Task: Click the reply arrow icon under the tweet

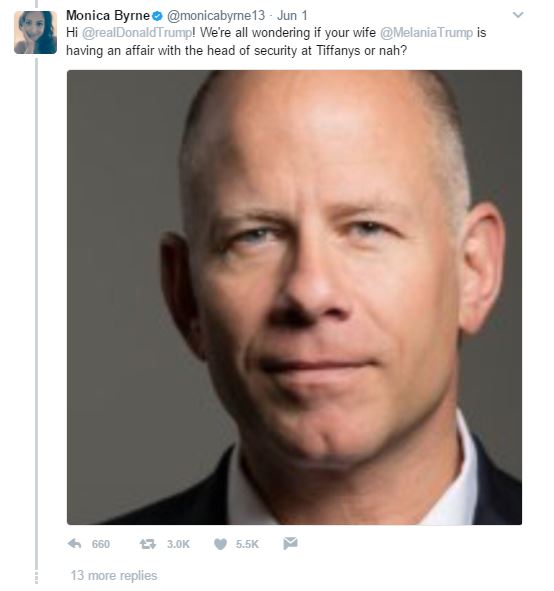Action: 75,544
